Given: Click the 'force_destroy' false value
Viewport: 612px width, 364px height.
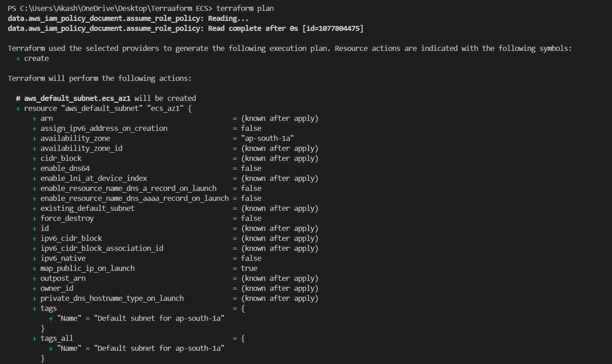Looking at the screenshot, I should click(x=251, y=218).
